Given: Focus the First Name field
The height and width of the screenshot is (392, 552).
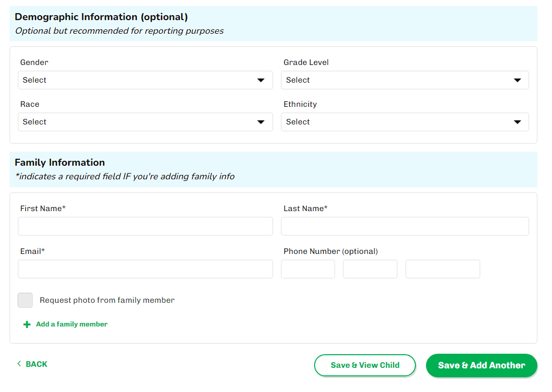Looking at the screenshot, I should tap(145, 226).
